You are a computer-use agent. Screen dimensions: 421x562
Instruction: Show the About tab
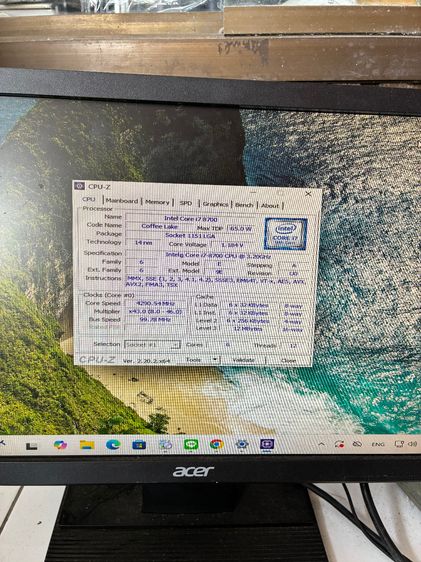(x=269, y=205)
